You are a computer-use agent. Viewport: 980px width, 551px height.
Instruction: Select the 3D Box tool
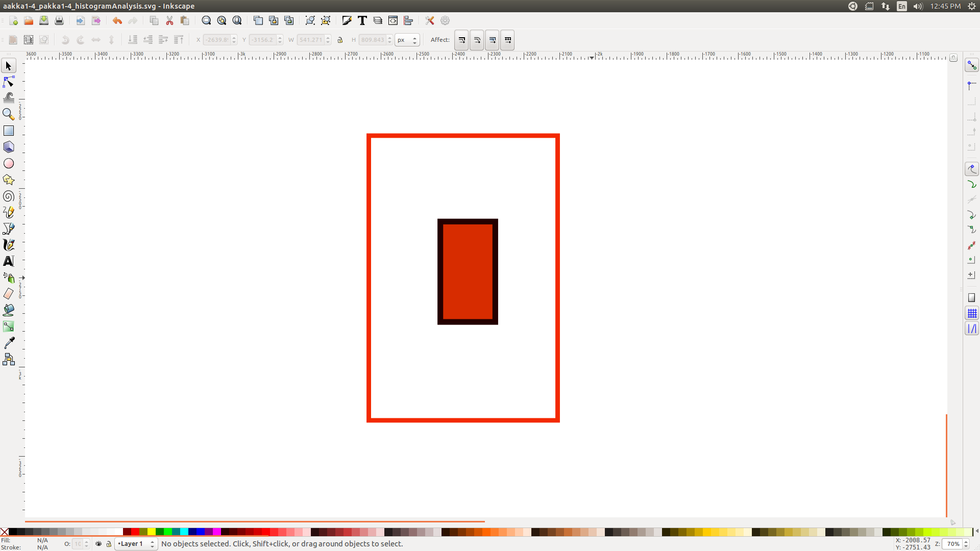[9, 147]
